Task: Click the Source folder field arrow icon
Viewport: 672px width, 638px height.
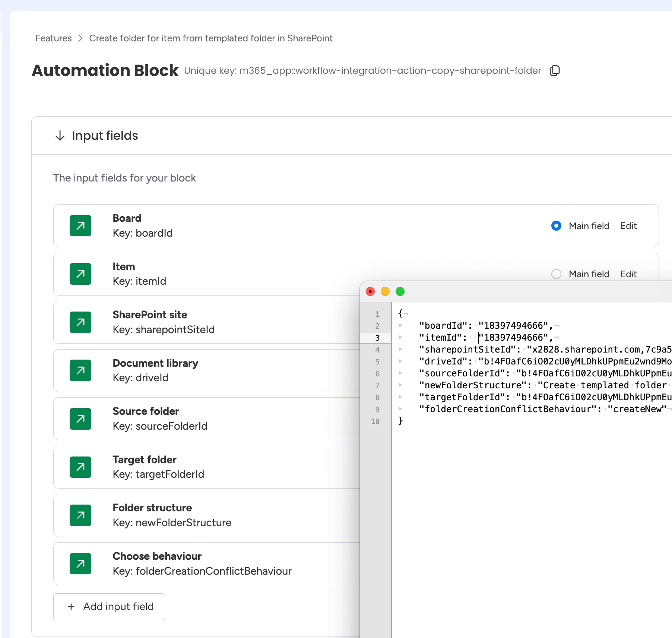Action: point(80,419)
